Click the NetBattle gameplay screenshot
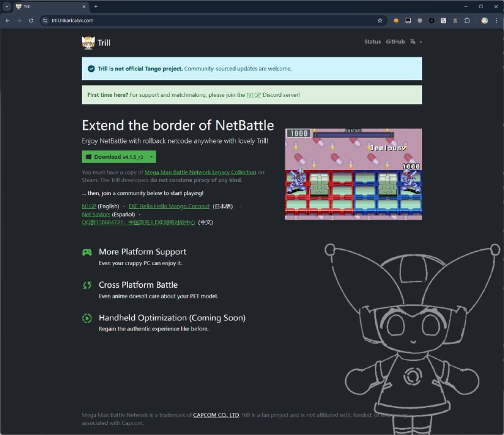The image size is (504, 435). [x=353, y=174]
